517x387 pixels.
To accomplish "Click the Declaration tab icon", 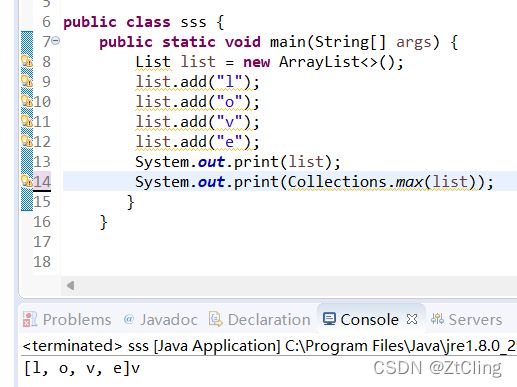I will click(216, 319).
